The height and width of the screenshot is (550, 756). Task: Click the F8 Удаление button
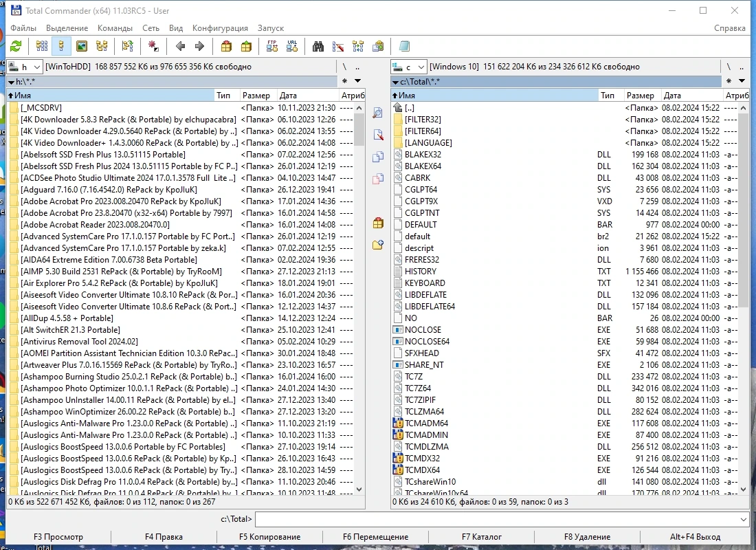pos(587,537)
